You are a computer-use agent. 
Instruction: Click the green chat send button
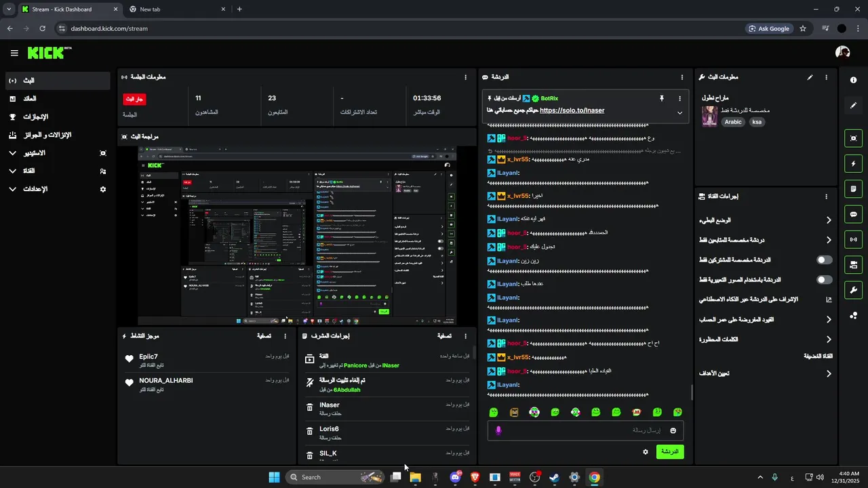[670, 451]
